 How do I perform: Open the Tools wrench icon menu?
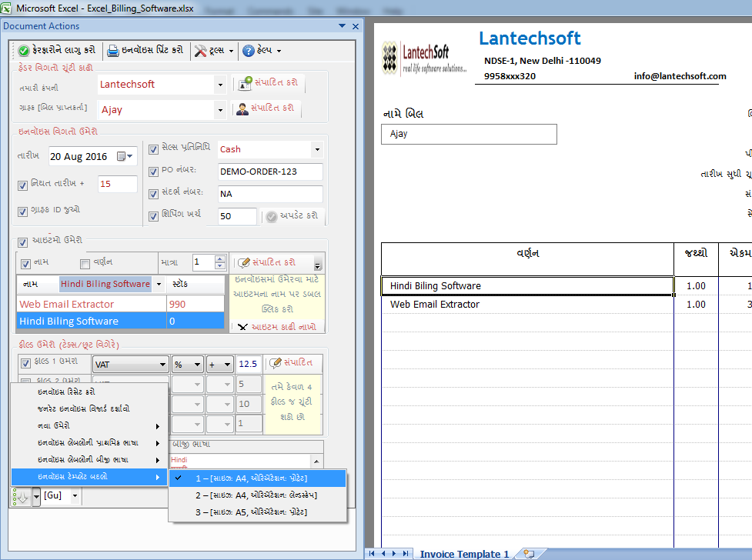[200, 50]
